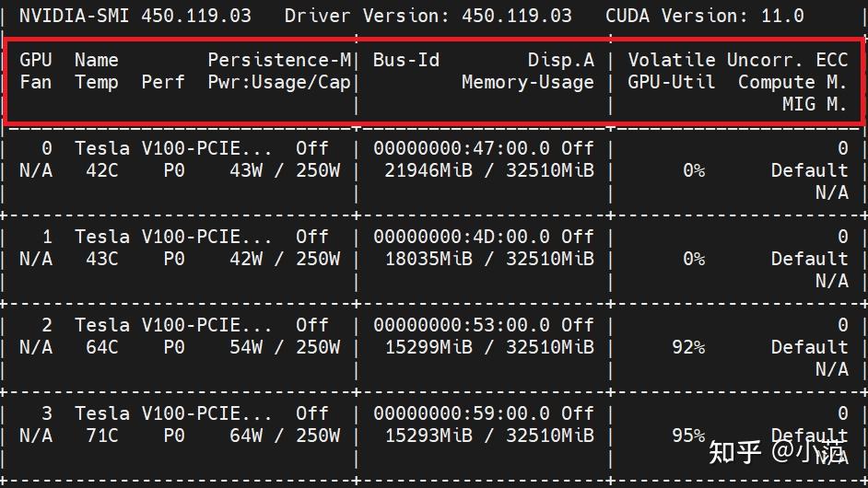Click the Pwr:Usage/Cap header

point(279,82)
